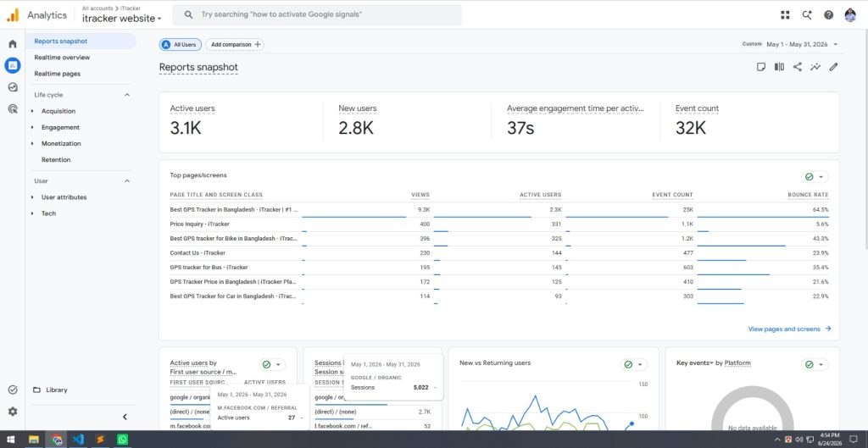
Task: Click the Reports snapshot page title
Action: [198, 68]
